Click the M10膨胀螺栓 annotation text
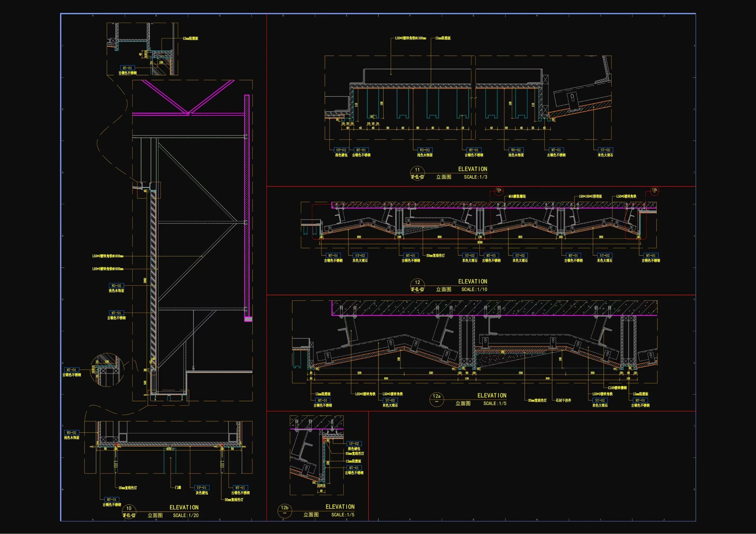Viewport: 756px width, 534px height. tap(517, 196)
